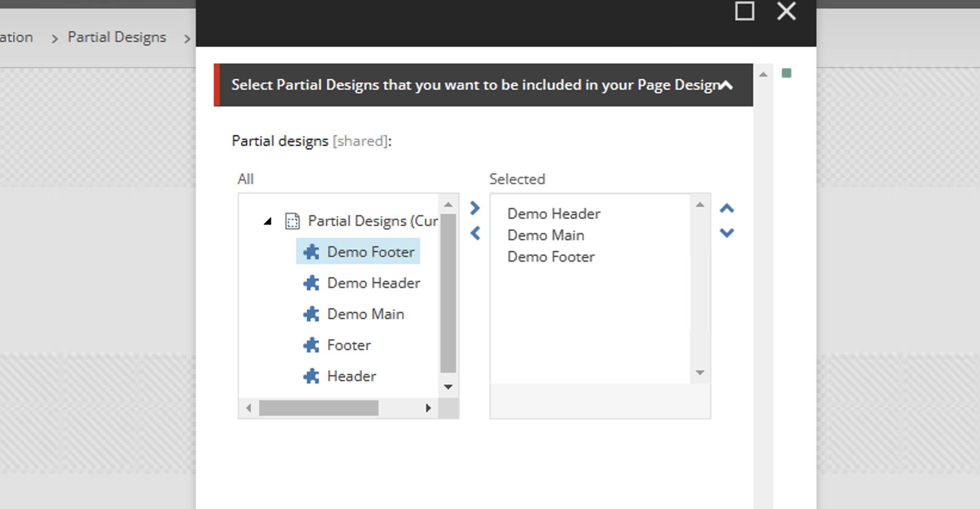This screenshot has width=980, height=509.
Task: Click the All tree vertical scrollbar down arrow
Action: [448, 387]
